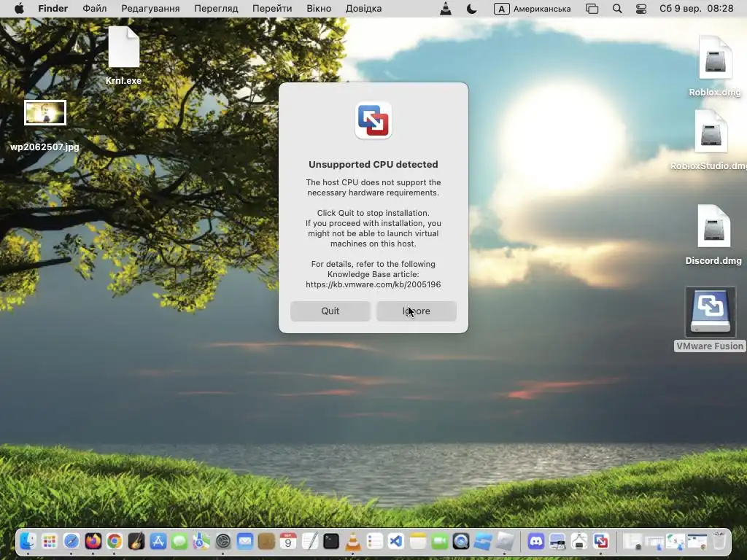Viewport: 747px width, 560px height.
Task: Open FaceTime from the Dock
Action: click(440, 542)
